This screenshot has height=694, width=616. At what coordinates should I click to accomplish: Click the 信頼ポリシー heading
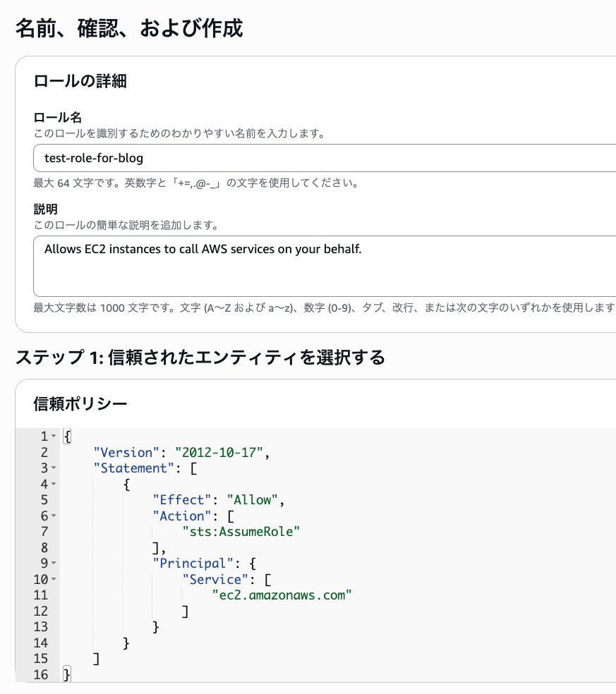[x=80, y=404]
